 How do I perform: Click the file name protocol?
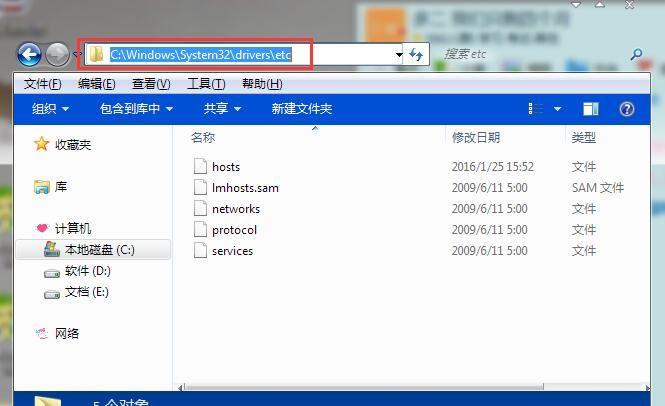(x=234, y=230)
